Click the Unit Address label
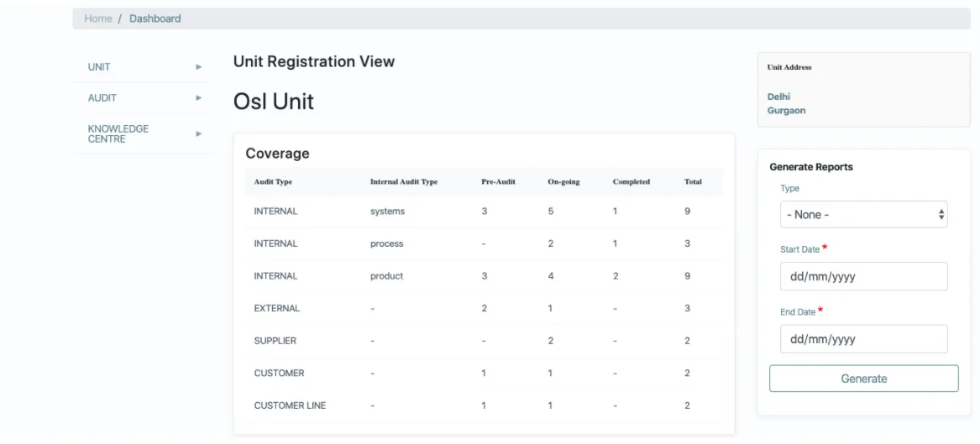 pyautogui.click(x=789, y=67)
